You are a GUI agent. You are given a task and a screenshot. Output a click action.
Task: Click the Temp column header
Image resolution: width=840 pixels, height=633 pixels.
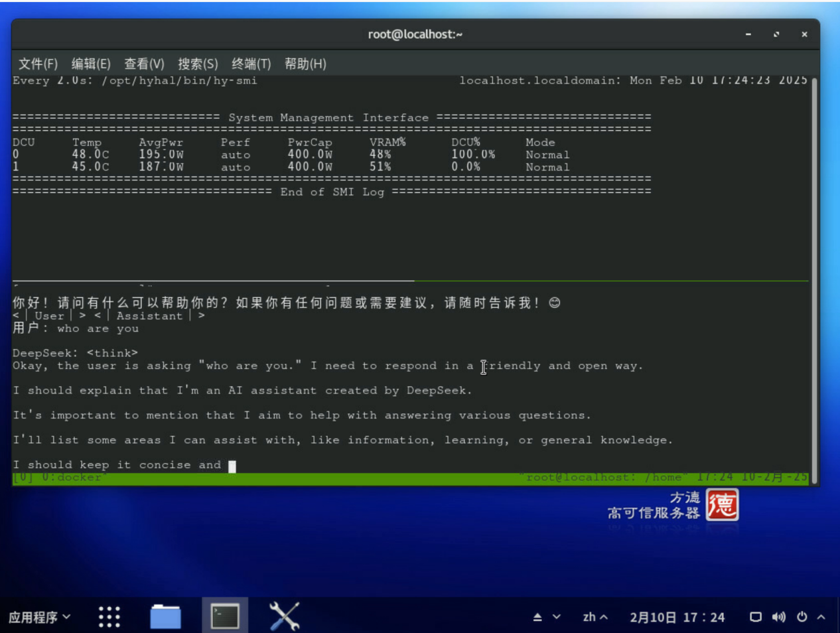(87, 143)
